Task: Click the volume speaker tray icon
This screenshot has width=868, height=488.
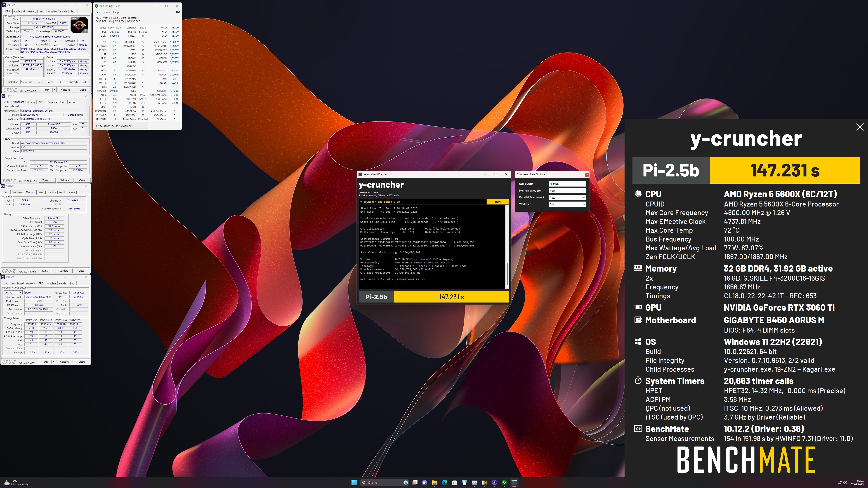Action: pos(845,483)
